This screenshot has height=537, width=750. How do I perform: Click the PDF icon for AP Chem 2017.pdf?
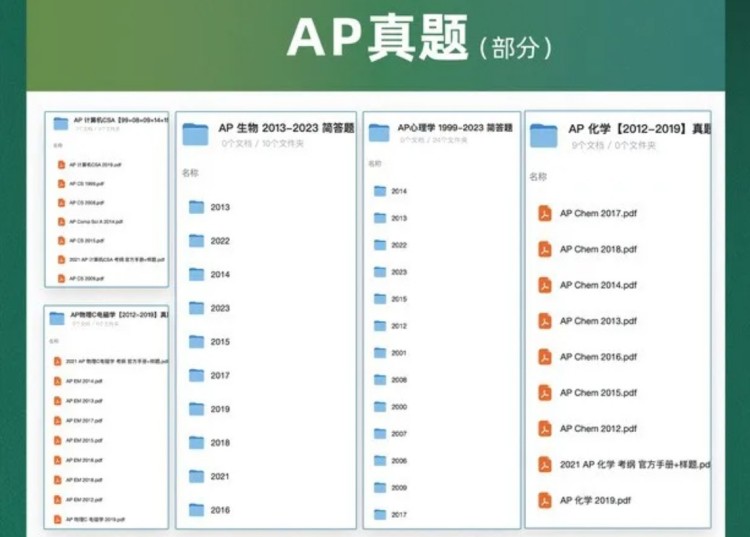pyautogui.click(x=545, y=213)
